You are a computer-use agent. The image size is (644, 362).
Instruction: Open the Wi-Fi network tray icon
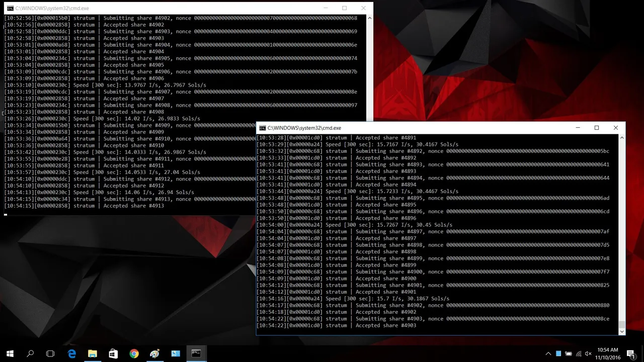click(x=579, y=353)
